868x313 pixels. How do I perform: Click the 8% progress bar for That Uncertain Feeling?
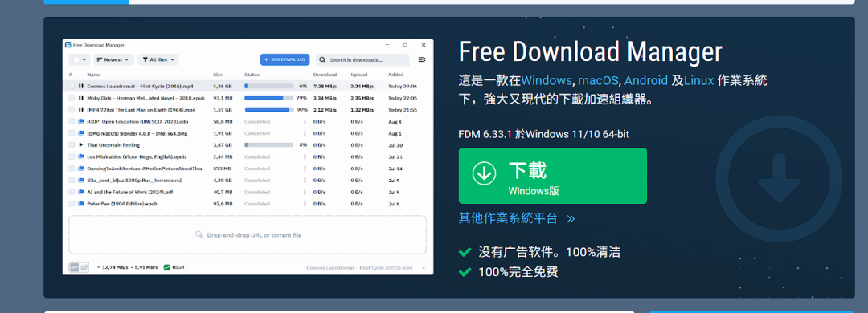tap(268, 145)
